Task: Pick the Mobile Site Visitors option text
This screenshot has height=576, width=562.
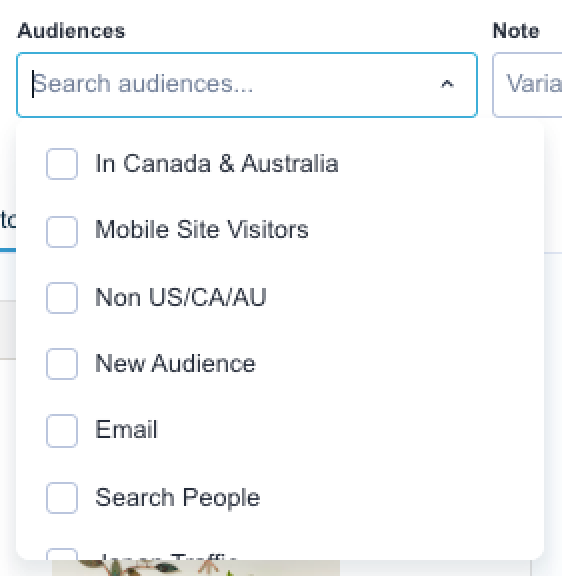Action: 202,230
